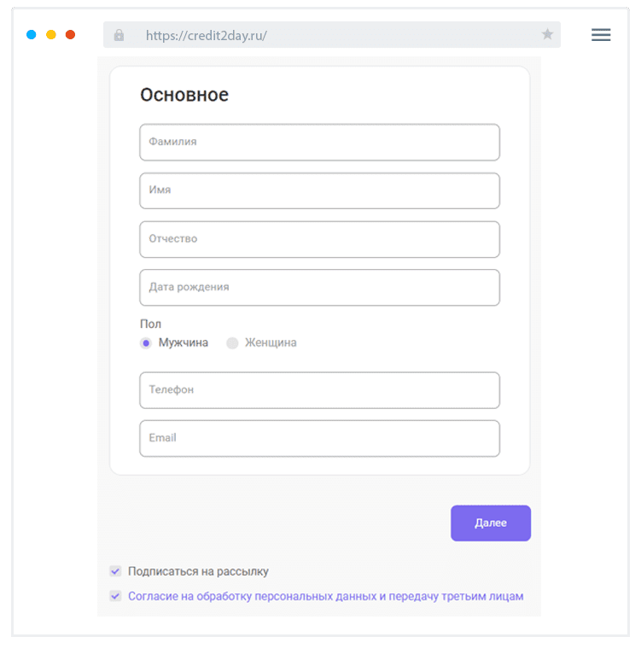Select the Дата рождения field
The width and height of the screenshot is (641, 672).
[319, 288]
